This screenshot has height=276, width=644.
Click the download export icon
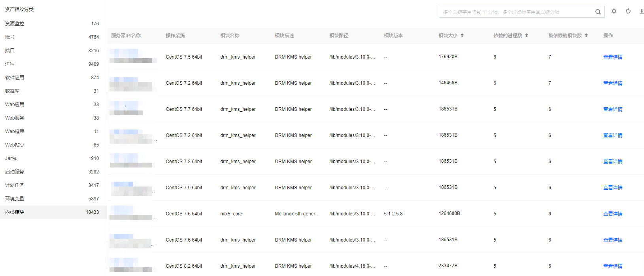click(x=641, y=11)
